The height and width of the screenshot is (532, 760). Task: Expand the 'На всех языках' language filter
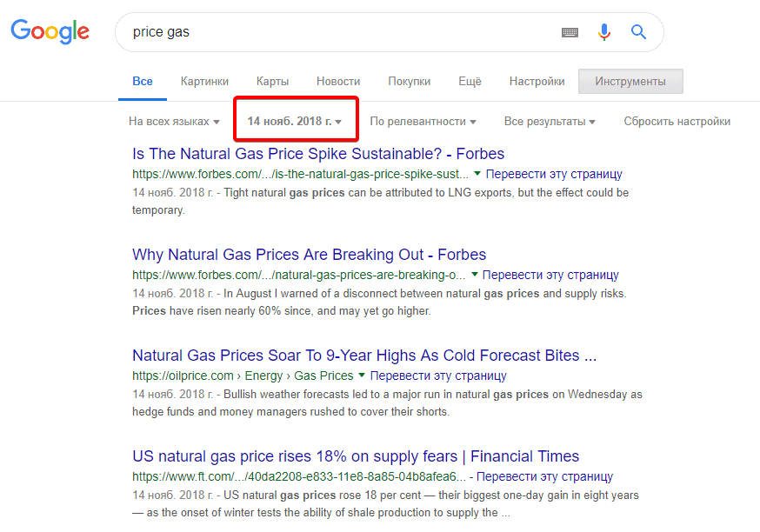tap(174, 122)
